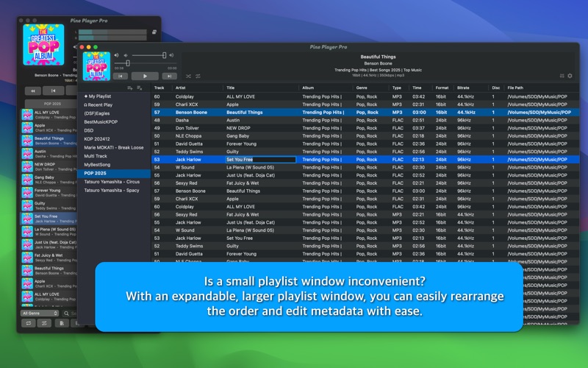Click the window switch icon beside level meters
The width and height of the screenshot is (588, 368).
[154, 32]
